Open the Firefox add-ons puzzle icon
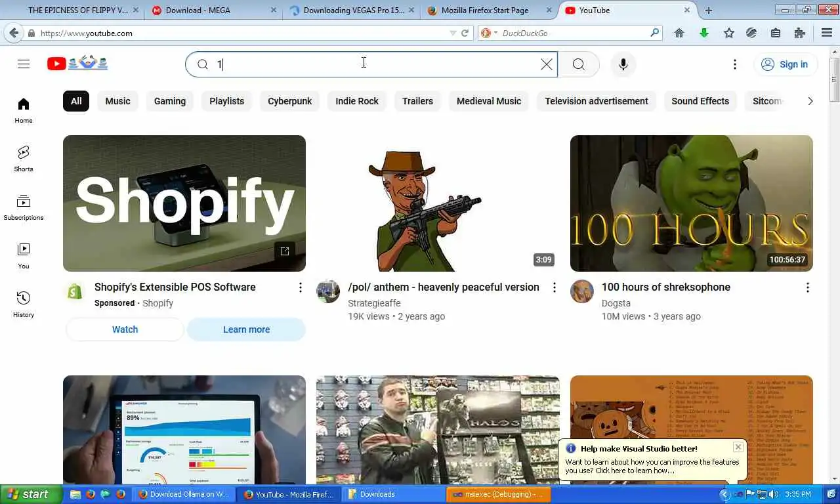The image size is (840, 504). pyautogui.click(x=799, y=33)
